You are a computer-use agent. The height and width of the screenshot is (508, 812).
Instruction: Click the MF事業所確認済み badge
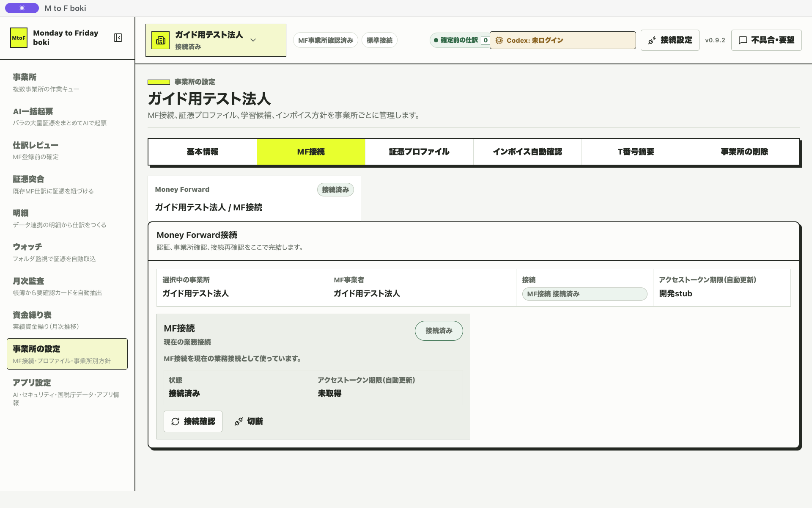326,40
